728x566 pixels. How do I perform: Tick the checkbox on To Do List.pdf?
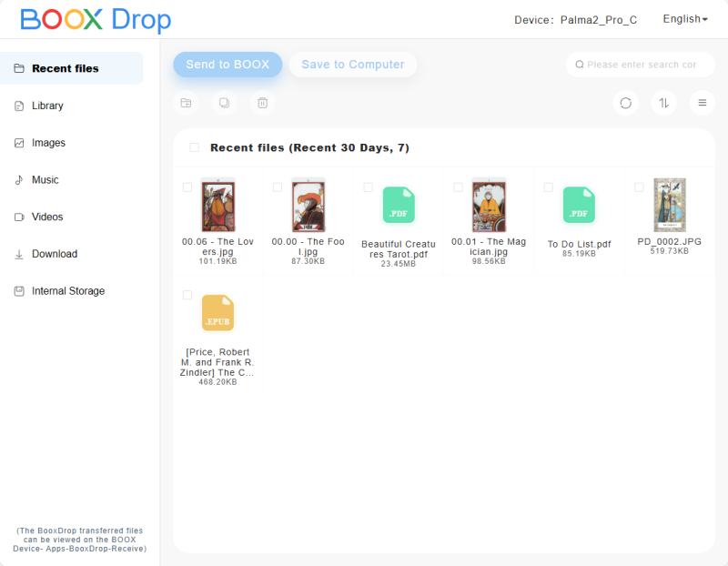tap(549, 187)
